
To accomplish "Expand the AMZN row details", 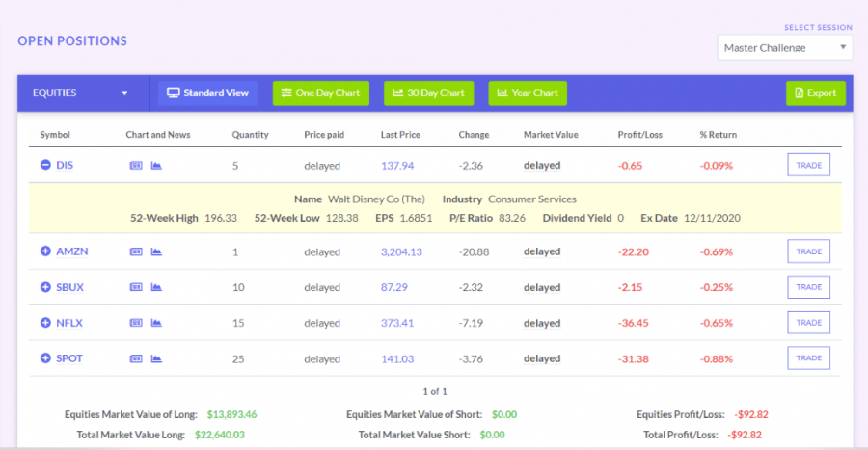I will point(45,251).
